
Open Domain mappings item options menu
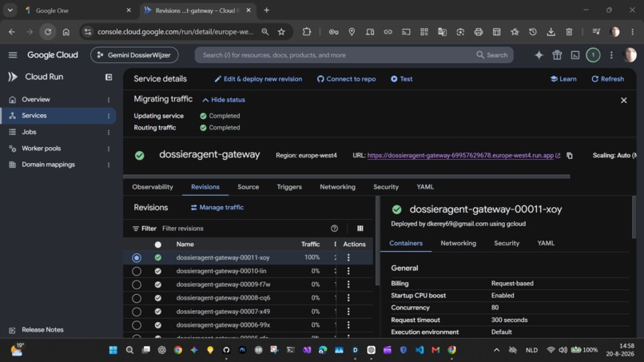pyautogui.click(x=109, y=165)
